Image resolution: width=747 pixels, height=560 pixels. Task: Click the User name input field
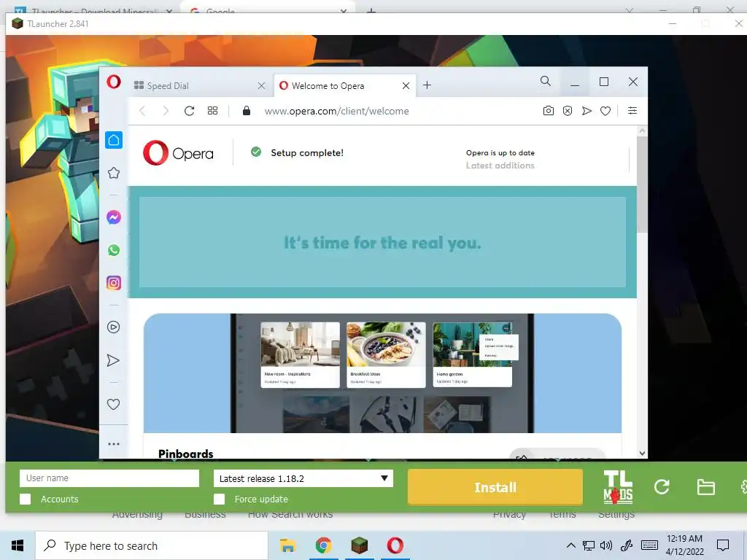coord(109,478)
